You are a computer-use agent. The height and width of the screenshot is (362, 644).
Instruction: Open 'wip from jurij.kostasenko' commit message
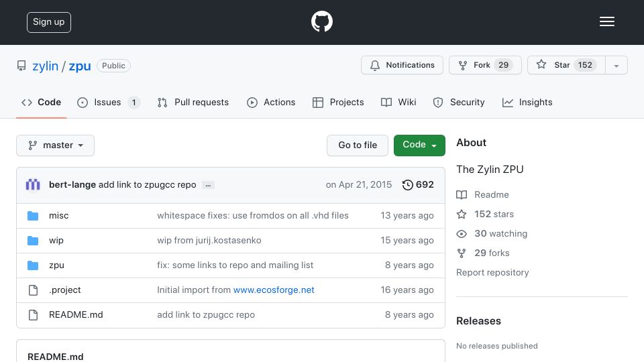(209, 241)
